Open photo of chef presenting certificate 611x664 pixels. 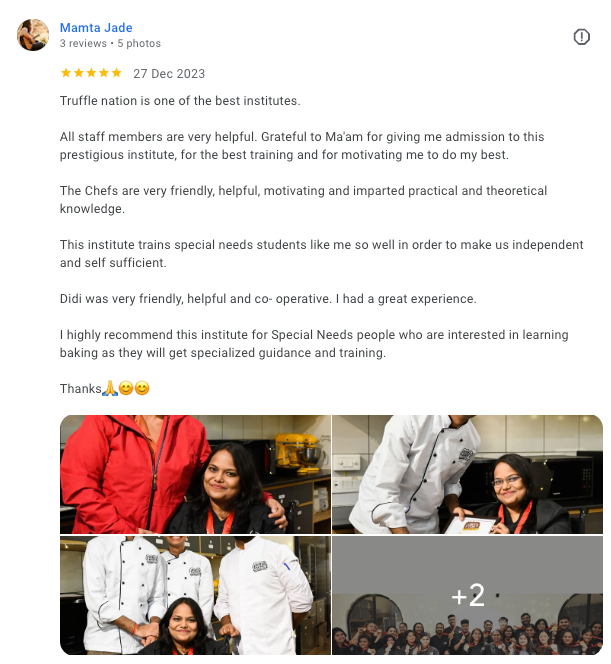(467, 474)
